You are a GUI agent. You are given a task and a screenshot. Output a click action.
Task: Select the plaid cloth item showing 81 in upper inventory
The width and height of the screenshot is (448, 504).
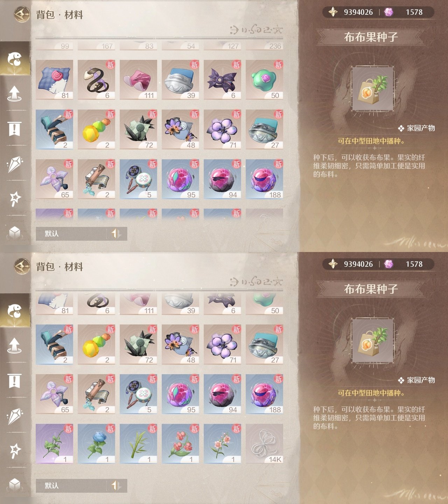point(54,80)
